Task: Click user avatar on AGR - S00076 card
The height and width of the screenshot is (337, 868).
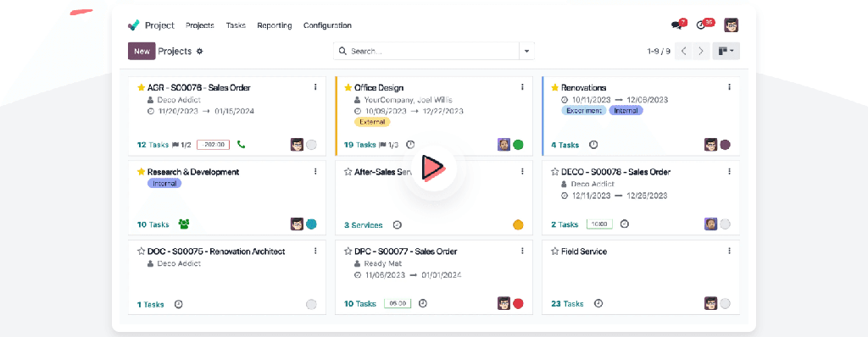Action: [297, 145]
